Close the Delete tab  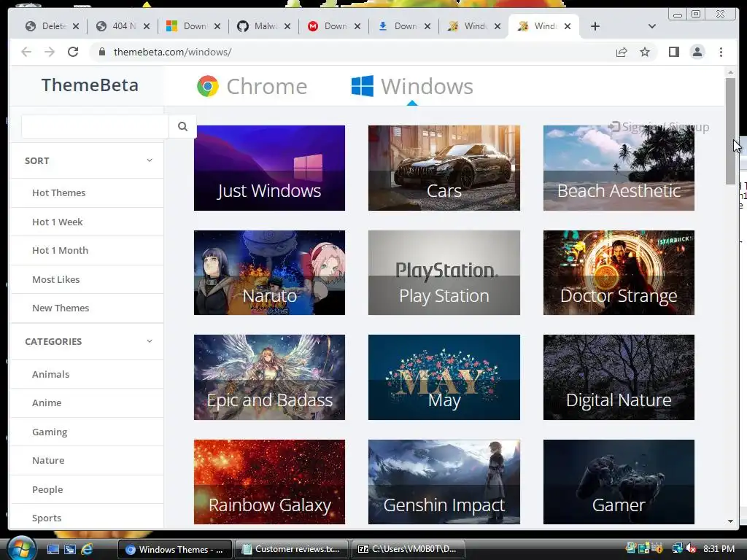(76, 27)
